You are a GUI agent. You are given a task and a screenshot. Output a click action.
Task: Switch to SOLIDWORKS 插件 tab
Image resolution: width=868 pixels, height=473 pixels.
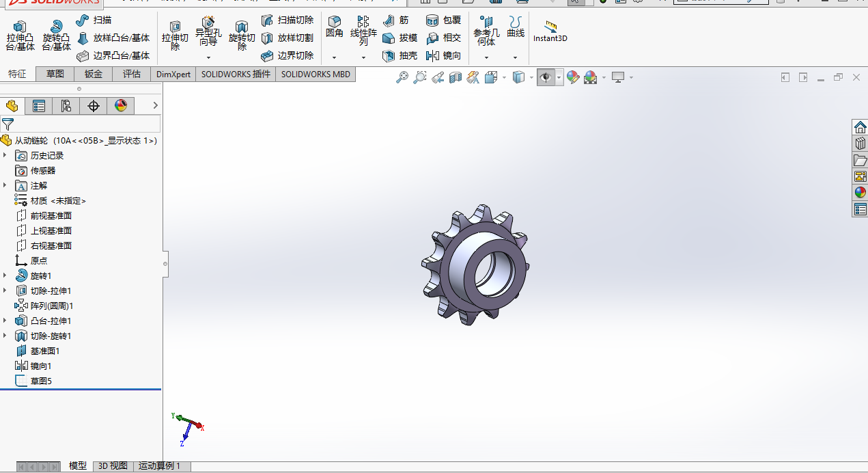coord(236,75)
